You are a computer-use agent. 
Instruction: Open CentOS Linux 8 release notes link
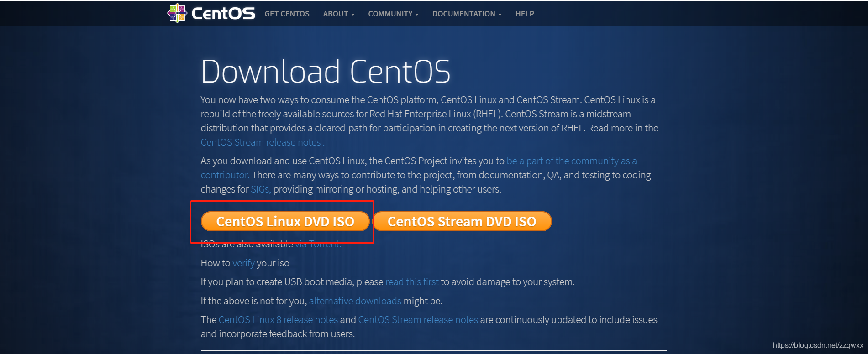[278, 320]
